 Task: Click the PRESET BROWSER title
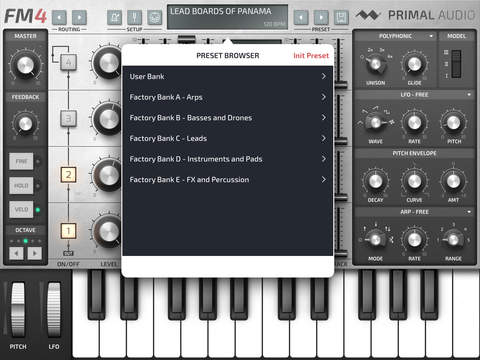228,56
